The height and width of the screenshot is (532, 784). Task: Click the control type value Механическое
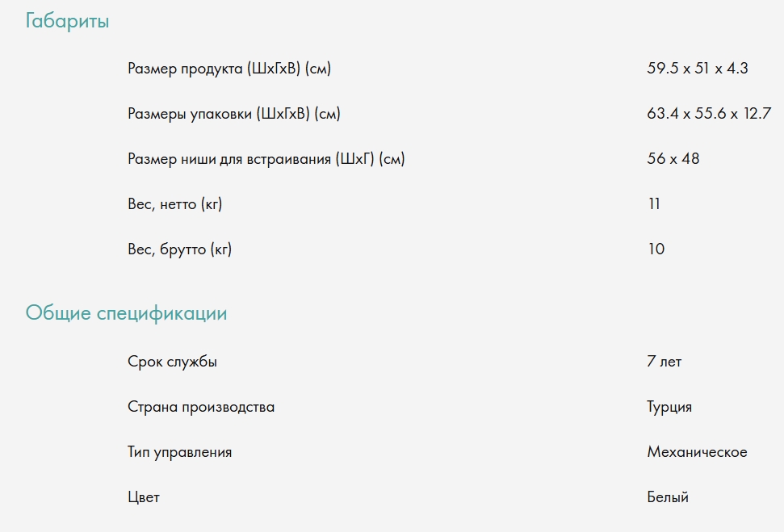click(x=697, y=452)
